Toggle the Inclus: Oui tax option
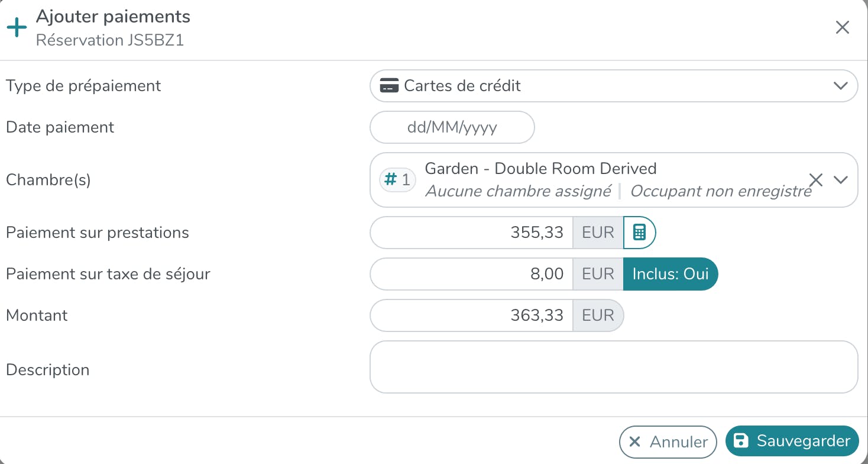The image size is (868, 464). click(670, 274)
